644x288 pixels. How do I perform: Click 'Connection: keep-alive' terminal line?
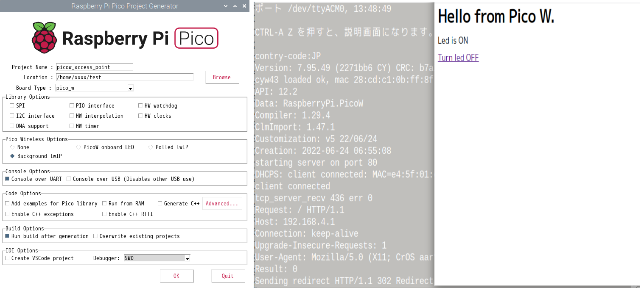point(307,233)
